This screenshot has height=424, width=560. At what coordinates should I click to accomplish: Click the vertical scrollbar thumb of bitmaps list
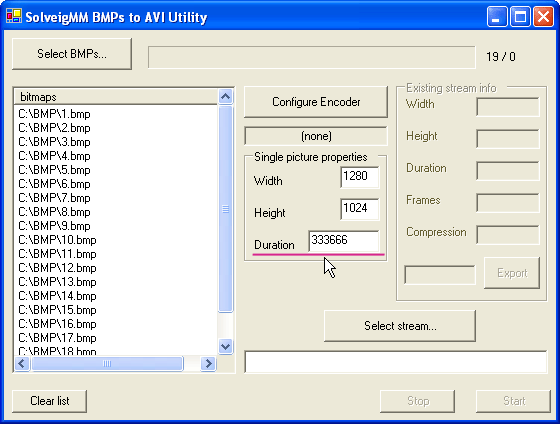pos(225,209)
